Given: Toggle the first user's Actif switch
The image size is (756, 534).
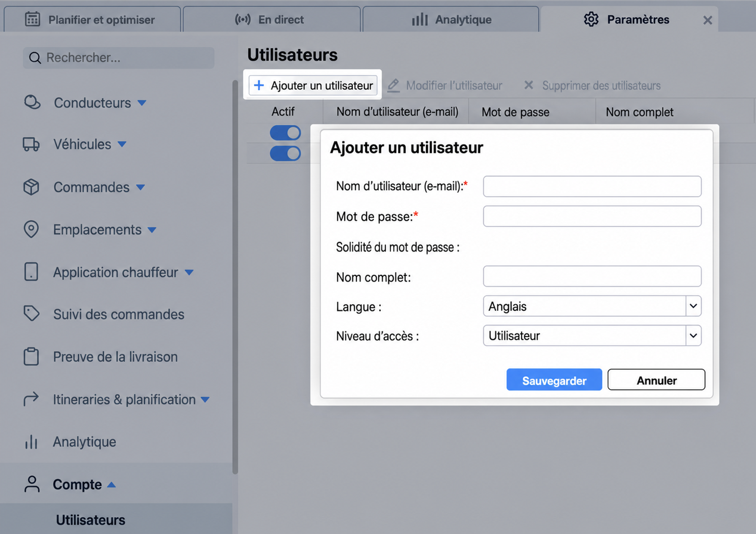Looking at the screenshot, I should click(285, 133).
